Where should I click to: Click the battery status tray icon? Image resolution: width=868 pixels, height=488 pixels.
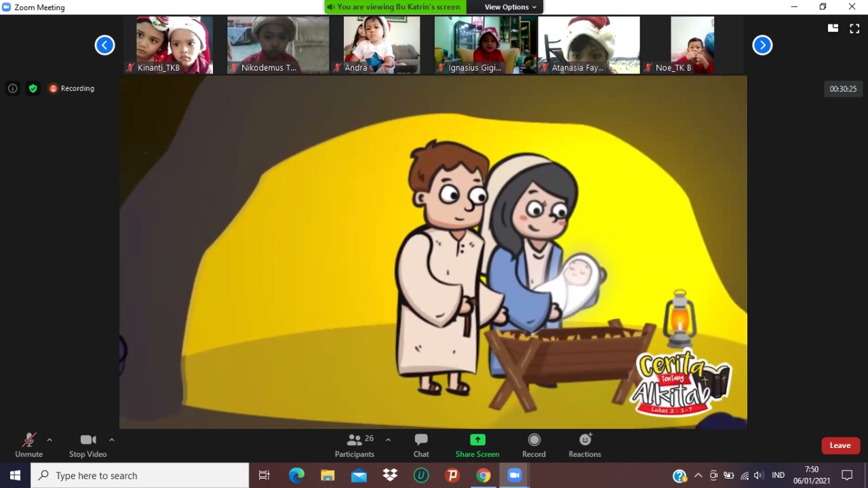point(729,476)
